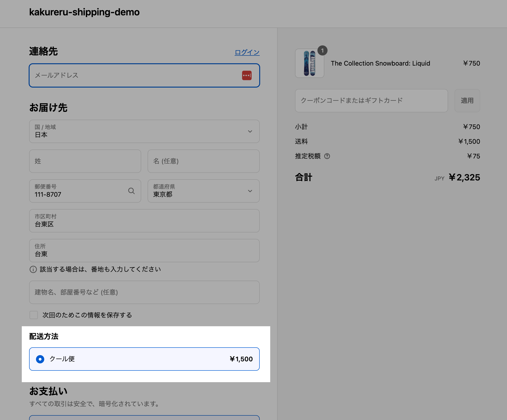Click the 市区町村 city field
The width and height of the screenshot is (507, 420).
(144, 221)
